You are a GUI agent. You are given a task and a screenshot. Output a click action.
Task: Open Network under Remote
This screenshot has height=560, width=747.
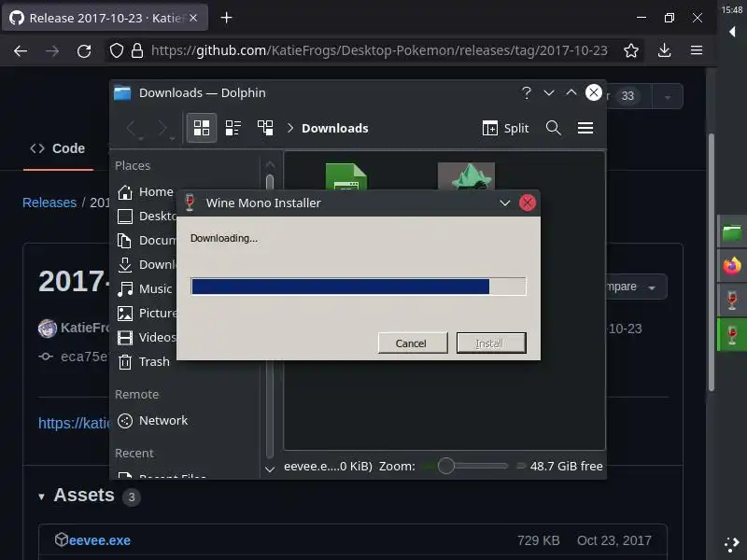pos(152,421)
